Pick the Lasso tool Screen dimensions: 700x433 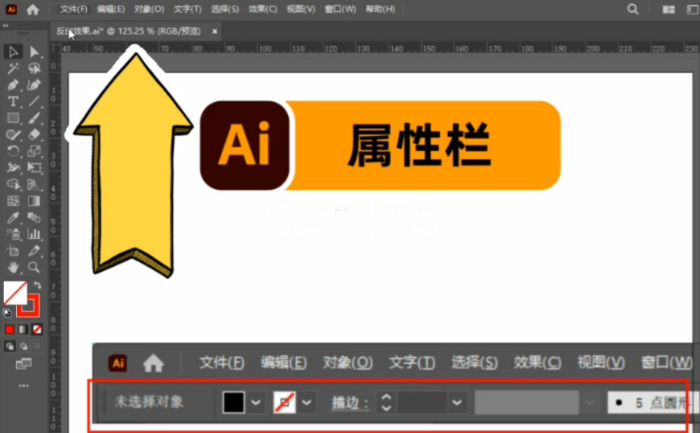[34, 68]
